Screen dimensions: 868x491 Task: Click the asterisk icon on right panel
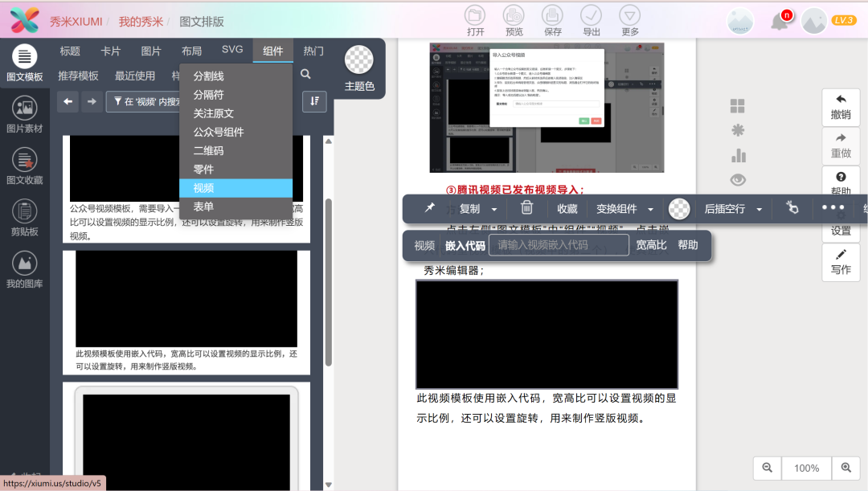738,131
